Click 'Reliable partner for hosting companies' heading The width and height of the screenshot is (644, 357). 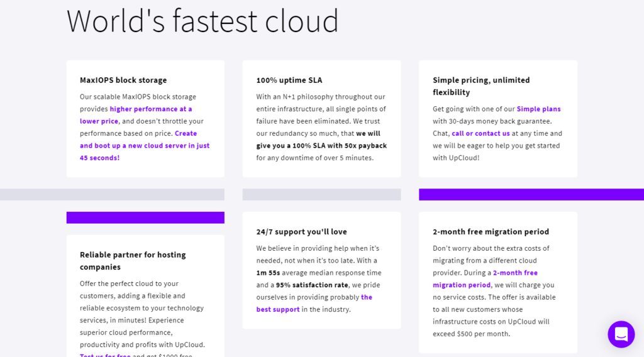tap(133, 261)
